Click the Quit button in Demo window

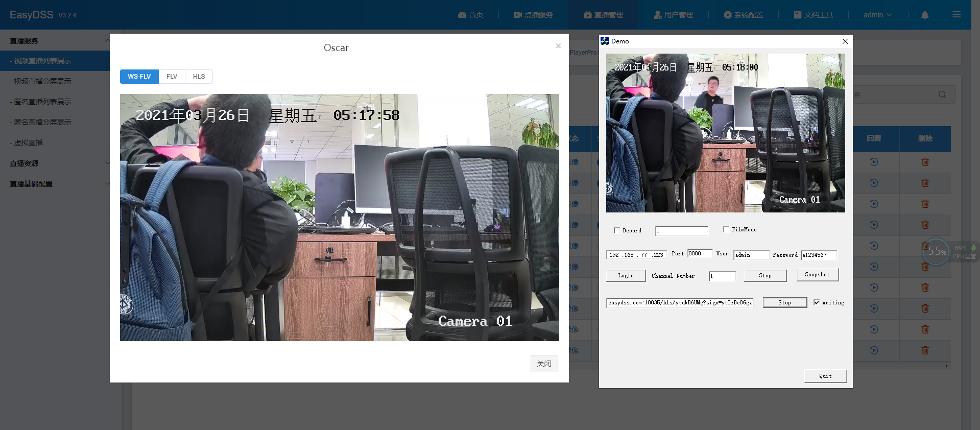[x=825, y=376]
